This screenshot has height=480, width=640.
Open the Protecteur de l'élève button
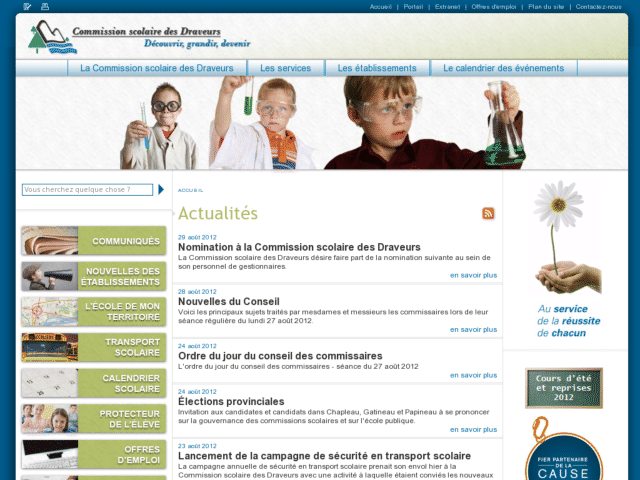tap(94, 419)
